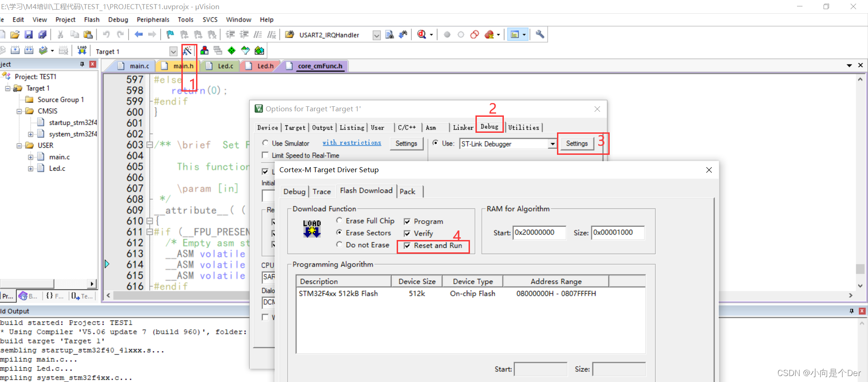Kill all breakpoints icon

coord(489,35)
